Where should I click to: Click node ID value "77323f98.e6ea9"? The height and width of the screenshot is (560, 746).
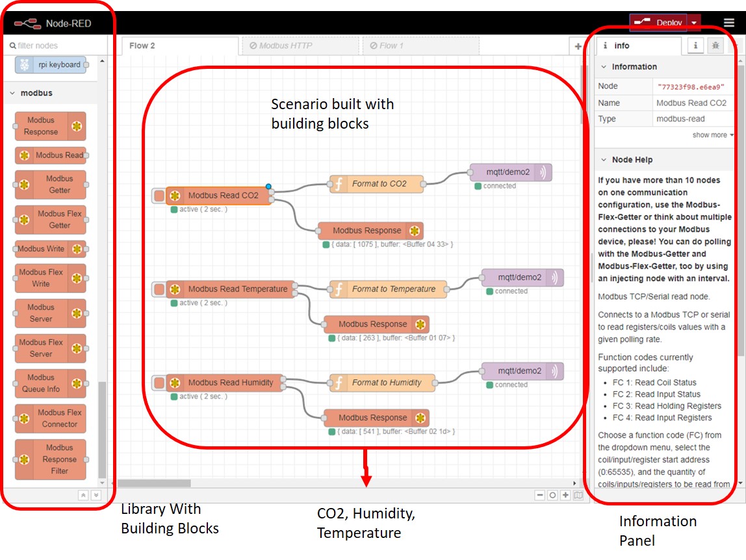[x=691, y=87]
